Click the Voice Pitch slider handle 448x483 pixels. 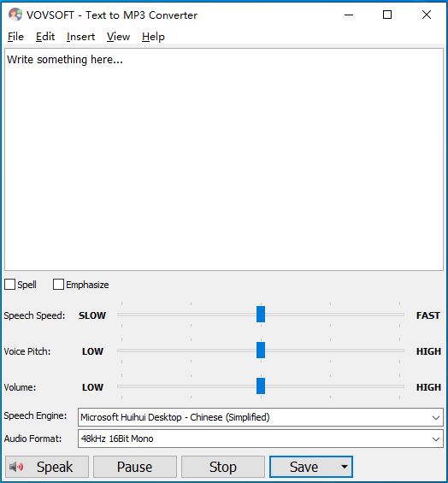[x=261, y=350]
